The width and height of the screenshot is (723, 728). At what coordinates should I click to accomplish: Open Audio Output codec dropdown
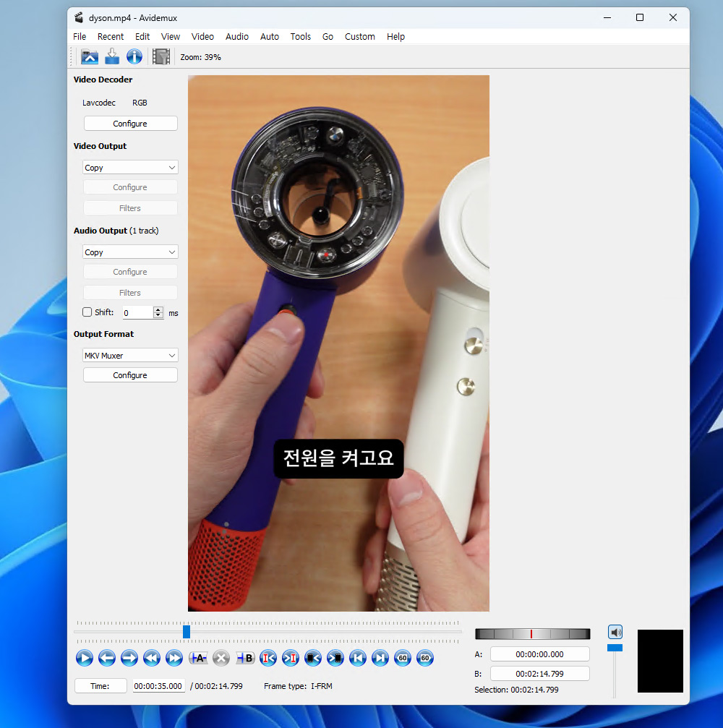pos(130,252)
